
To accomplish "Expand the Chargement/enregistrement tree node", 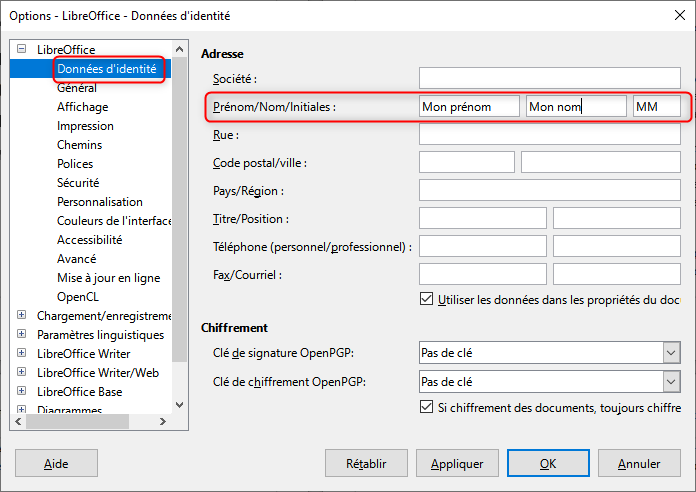I will (x=22, y=316).
